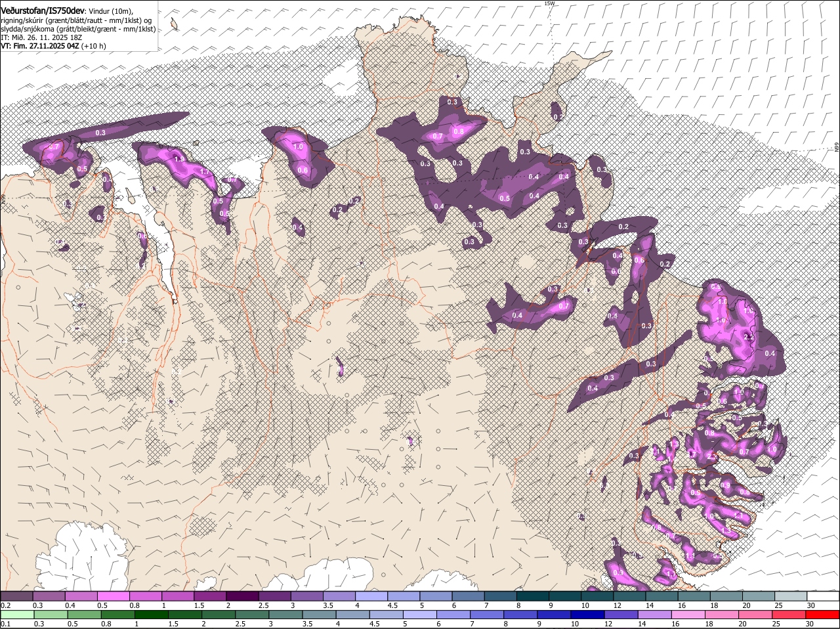The height and width of the screenshot is (629, 840).
Task: Click darkest green lower swatch between 1 and 1.5
Action: (151, 615)
